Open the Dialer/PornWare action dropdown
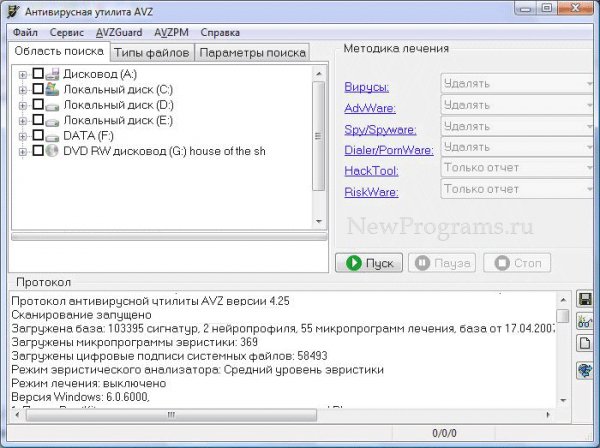The width and height of the screenshot is (600, 448). click(x=517, y=147)
